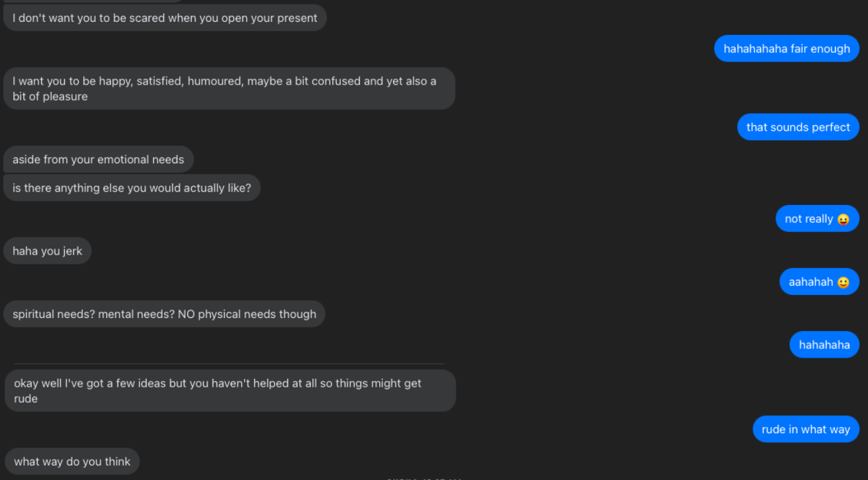Select the 'okay well I've got a few ideas' message
This screenshot has height=480, width=868.
(230, 391)
